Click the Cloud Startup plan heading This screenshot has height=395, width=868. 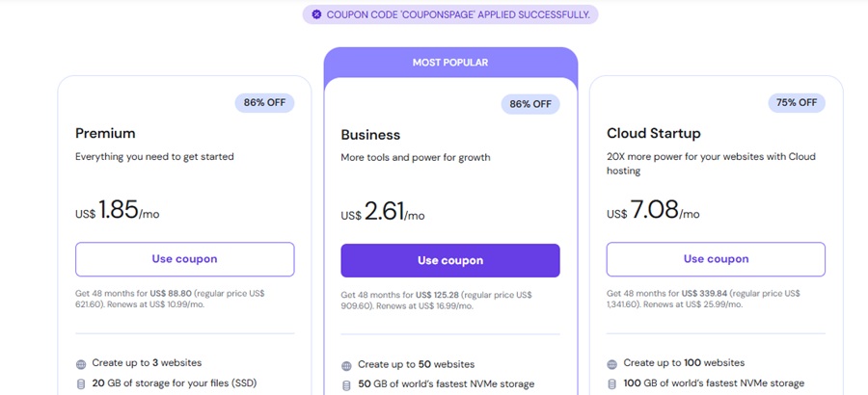(x=653, y=133)
